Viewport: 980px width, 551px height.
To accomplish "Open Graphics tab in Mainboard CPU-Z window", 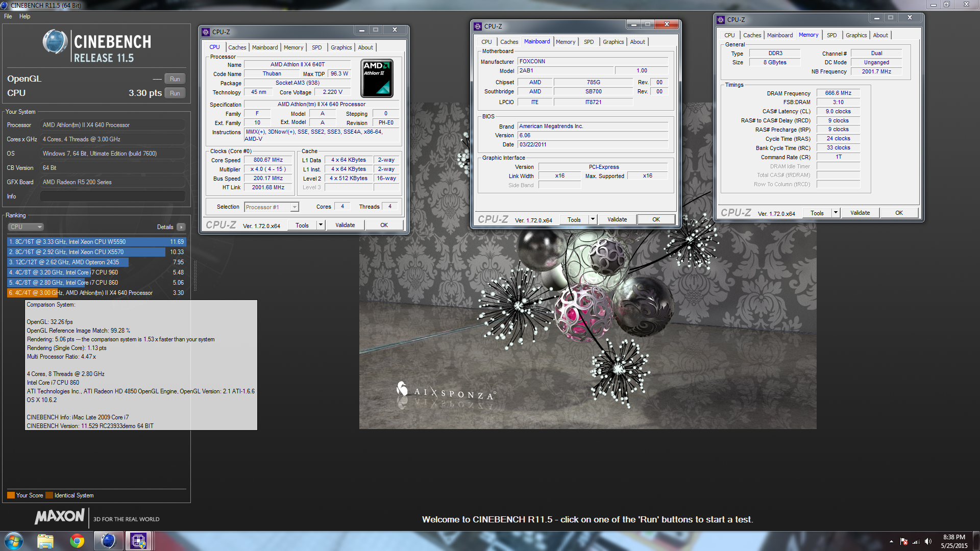I will click(613, 42).
